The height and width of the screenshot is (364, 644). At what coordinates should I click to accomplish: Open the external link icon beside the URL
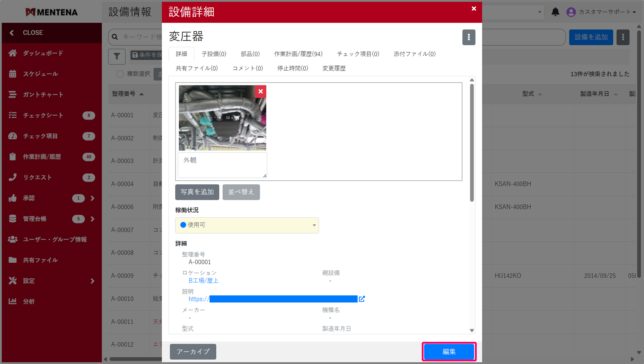[362, 299]
